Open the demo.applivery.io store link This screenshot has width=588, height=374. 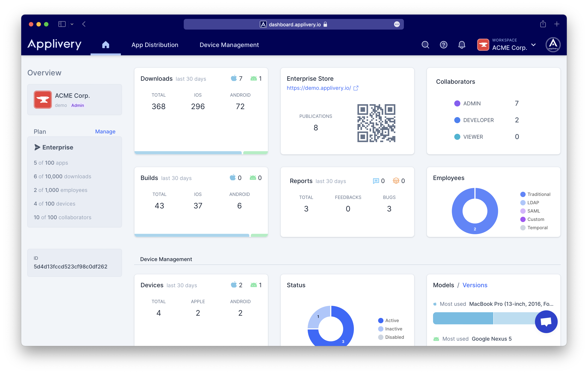(319, 88)
